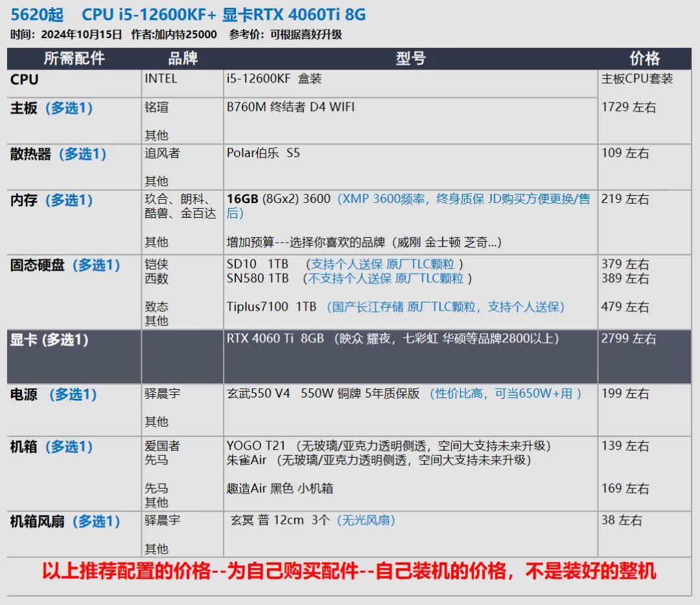The height and width of the screenshot is (605, 700).
Task: Click the '主板CPU套装' price note
Action: (637, 79)
